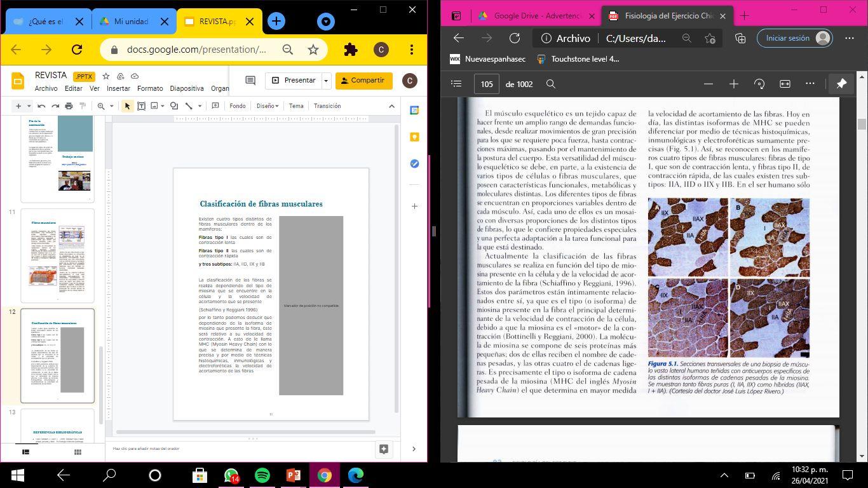
Task: Print the presentation using the printer icon
Action: tap(69, 106)
